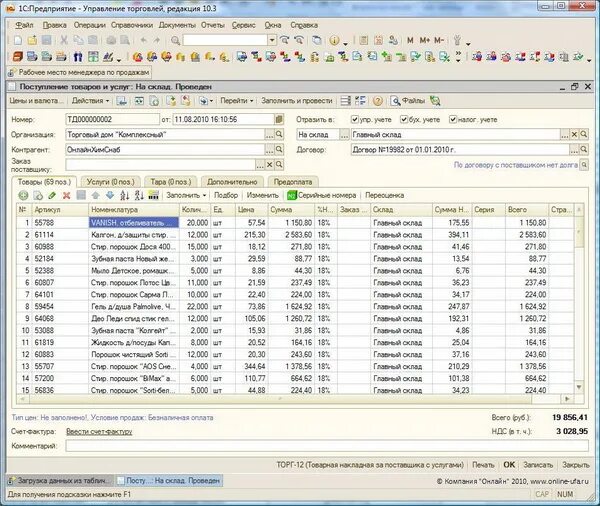The image size is (600, 506).
Task: Switch to the Тара (0 поз.) tab
Action: coord(171,182)
